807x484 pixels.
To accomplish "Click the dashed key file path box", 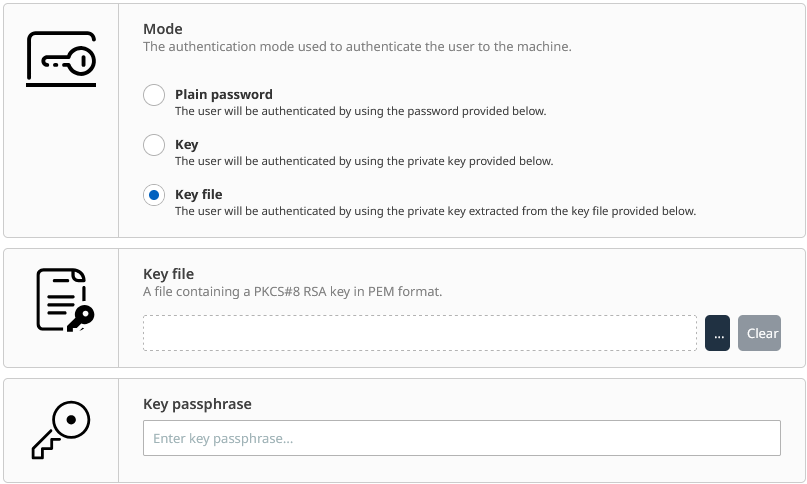I will click(x=419, y=333).
